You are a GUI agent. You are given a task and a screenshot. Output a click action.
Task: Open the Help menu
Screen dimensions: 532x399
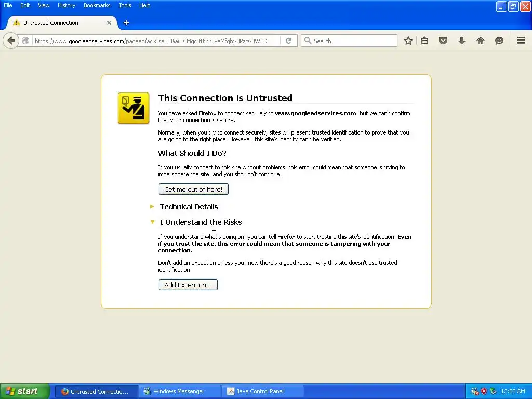(145, 5)
